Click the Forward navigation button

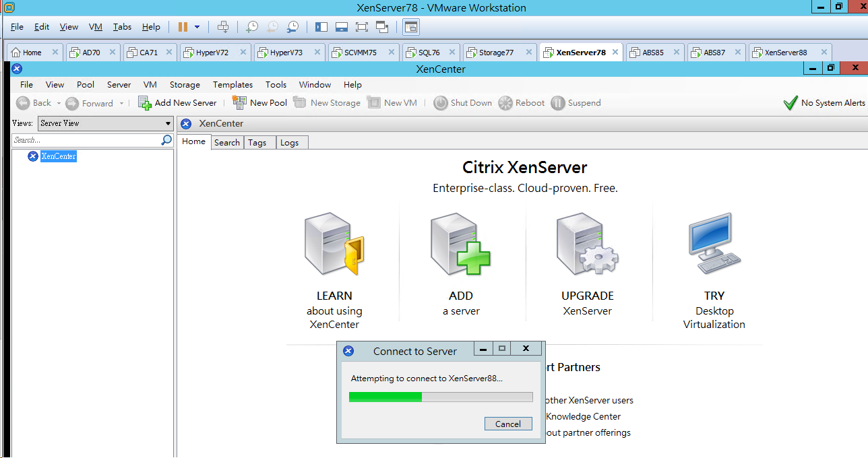click(x=90, y=103)
